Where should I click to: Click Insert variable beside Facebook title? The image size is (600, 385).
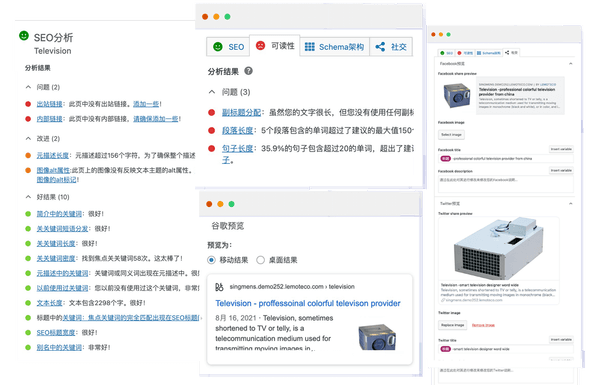[561, 149]
